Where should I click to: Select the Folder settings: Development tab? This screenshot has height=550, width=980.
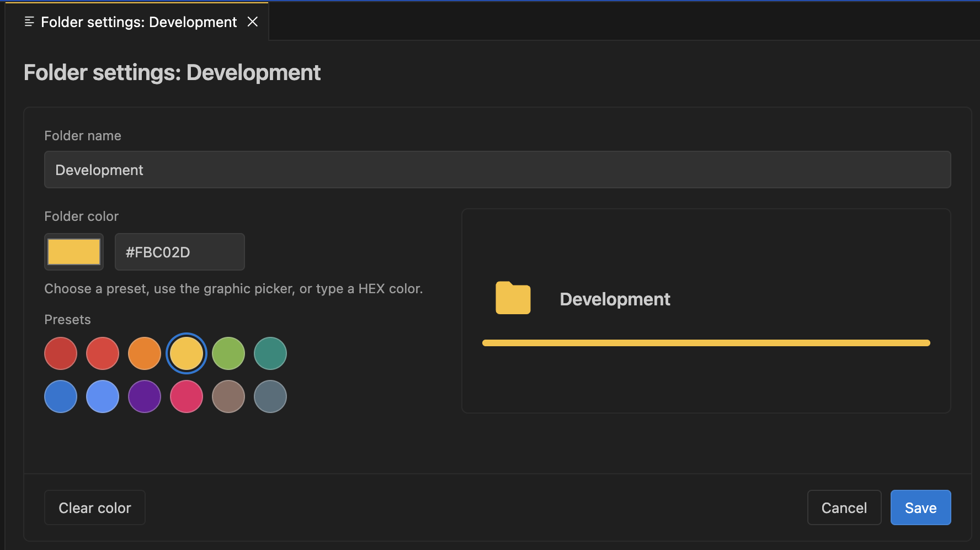tap(137, 22)
